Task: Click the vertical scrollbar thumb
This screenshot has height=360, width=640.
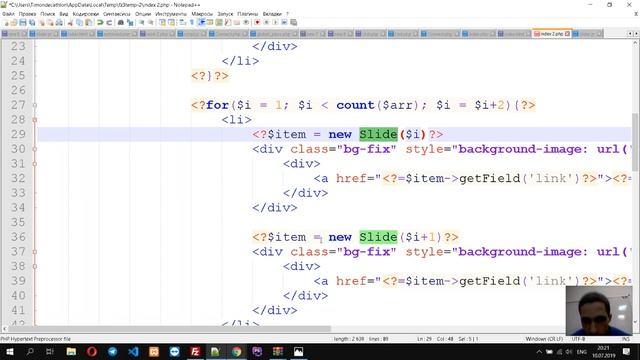Action: 636,142
